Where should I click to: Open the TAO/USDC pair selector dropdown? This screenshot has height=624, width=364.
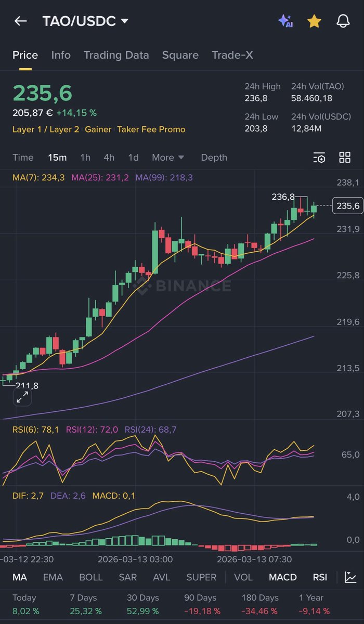click(x=85, y=21)
